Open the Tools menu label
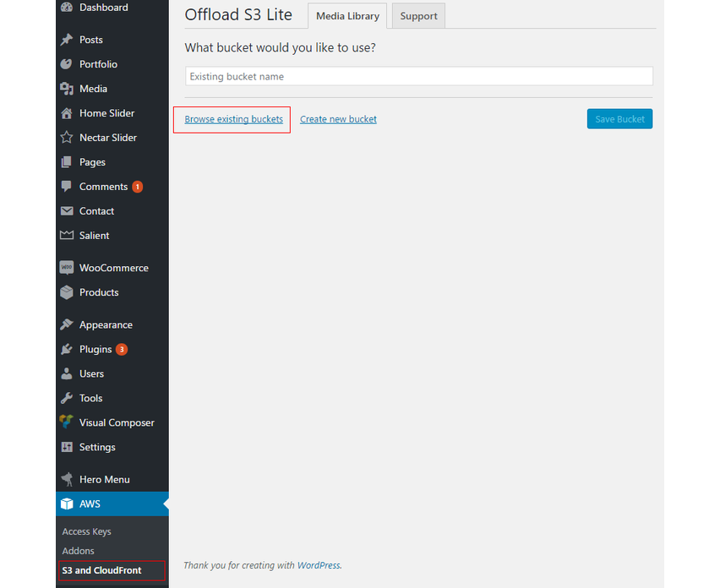The image size is (720, 588). [91, 399]
